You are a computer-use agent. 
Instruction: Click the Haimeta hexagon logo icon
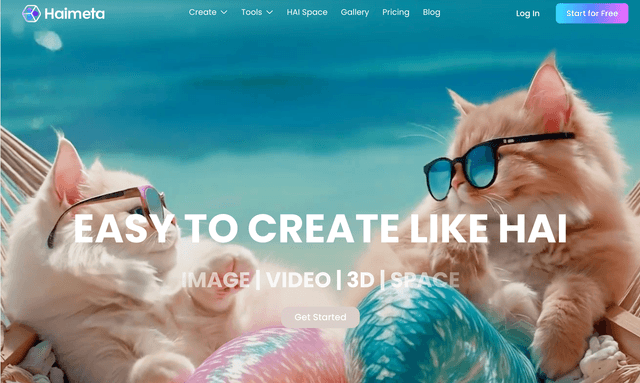pos(31,13)
